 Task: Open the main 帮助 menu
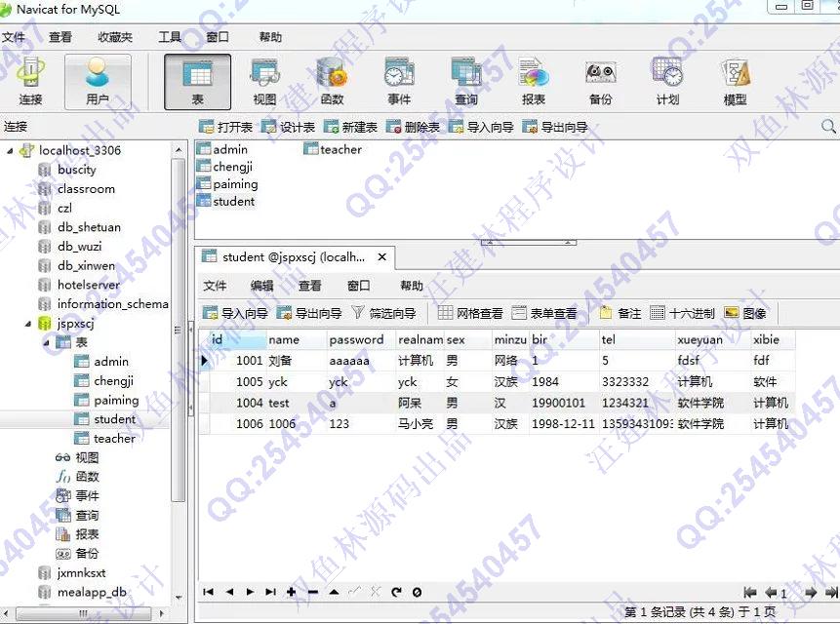point(270,37)
